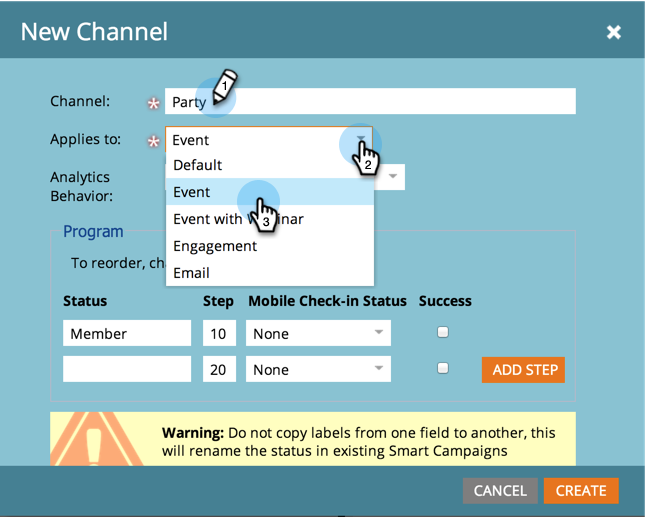646x517 pixels.
Task: Open Mobile Check-in dropdown for step 20 row
Action: point(318,369)
